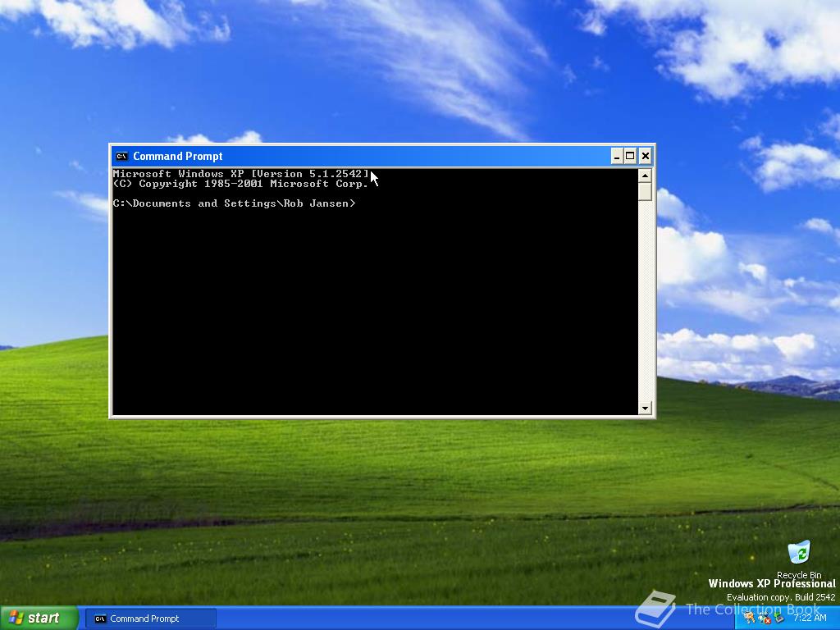The width and height of the screenshot is (840, 630).
Task: Open the Recycle Bin desktop icon
Action: coord(799,559)
